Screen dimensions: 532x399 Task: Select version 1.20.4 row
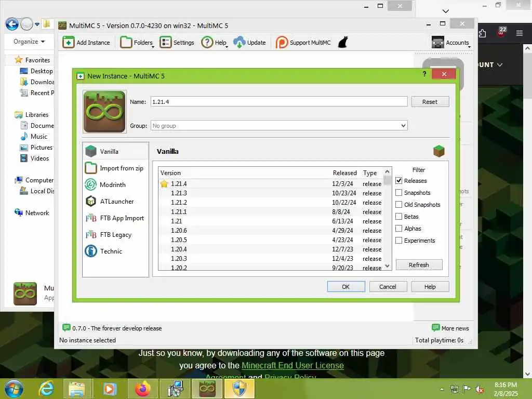tap(271, 249)
